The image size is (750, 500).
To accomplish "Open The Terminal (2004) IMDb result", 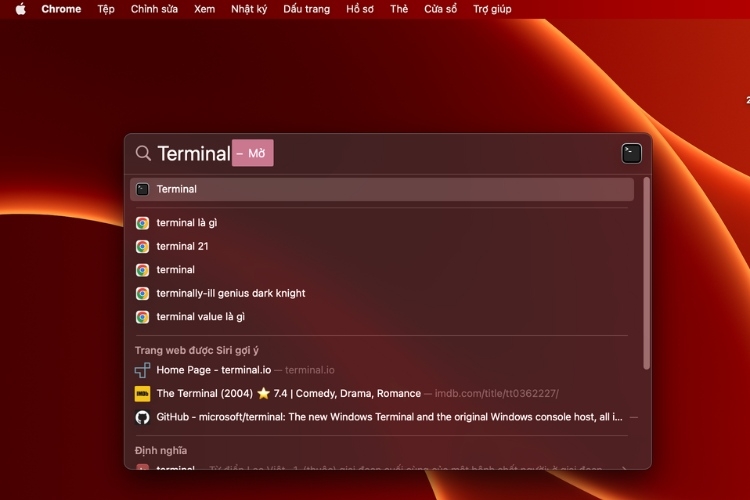I will tap(382, 394).
